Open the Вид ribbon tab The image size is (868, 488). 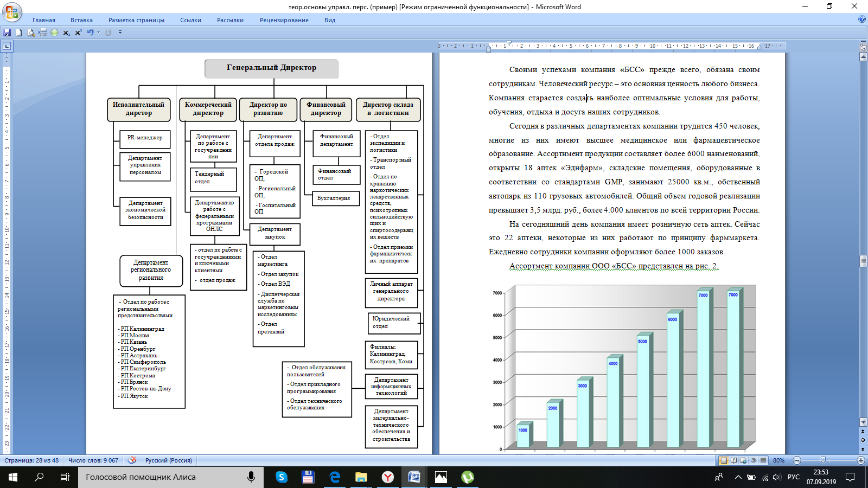(x=330, y=20)
